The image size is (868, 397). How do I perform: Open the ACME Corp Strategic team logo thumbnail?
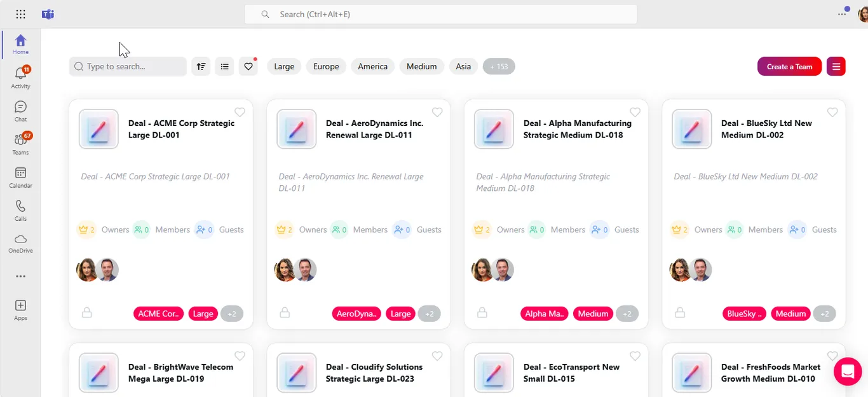coord(98,129)
